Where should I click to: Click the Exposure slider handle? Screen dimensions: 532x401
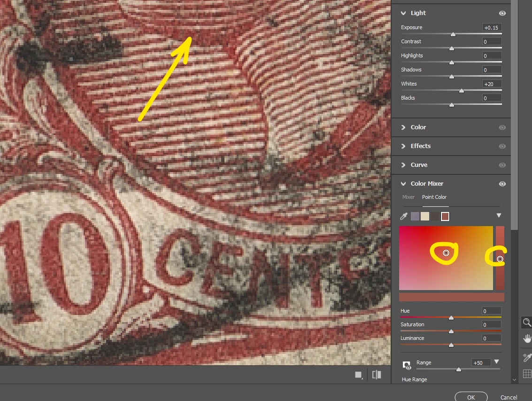[x=453, y=34]
